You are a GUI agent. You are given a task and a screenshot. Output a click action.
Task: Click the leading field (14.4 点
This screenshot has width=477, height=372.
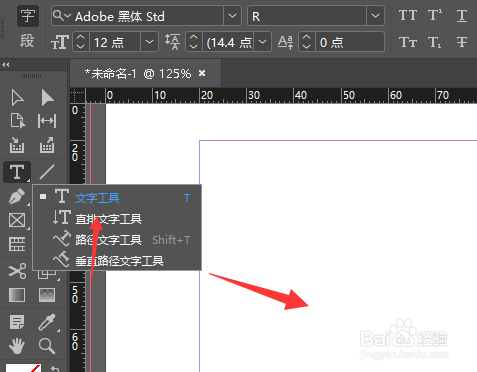pyautogui.click(x=228, y=42)
